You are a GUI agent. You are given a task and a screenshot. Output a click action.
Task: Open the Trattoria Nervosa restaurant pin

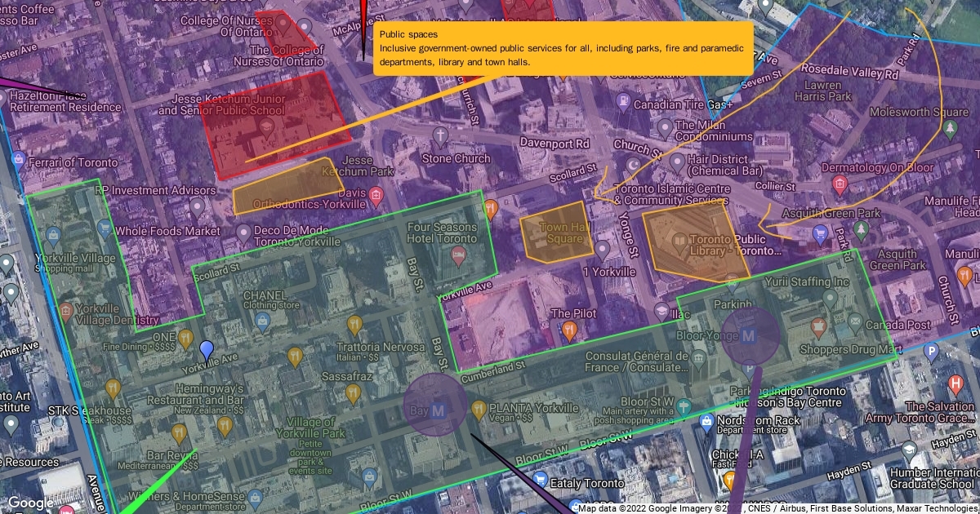click(354, 326)
